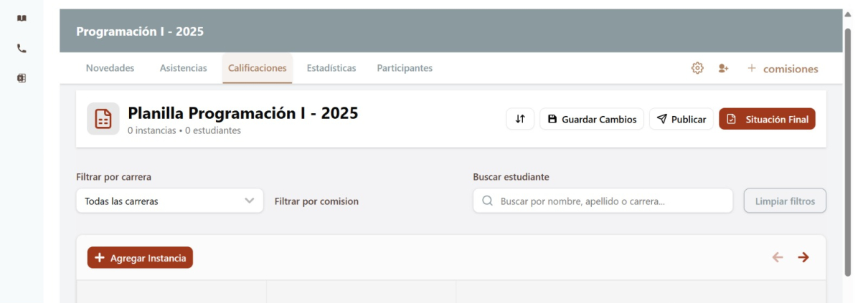
Task: Open the Asistencias tab
Action: pos(183,68)
